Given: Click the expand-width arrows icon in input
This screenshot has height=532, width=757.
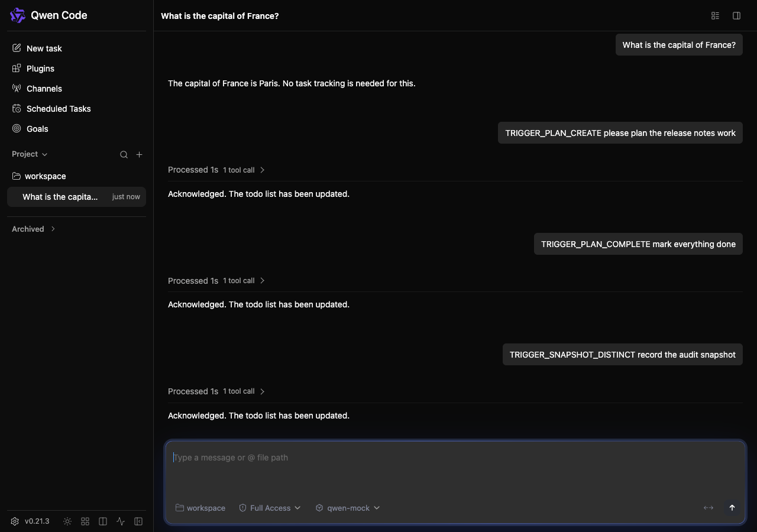Looking at the screenshot, I should [709, 508].
